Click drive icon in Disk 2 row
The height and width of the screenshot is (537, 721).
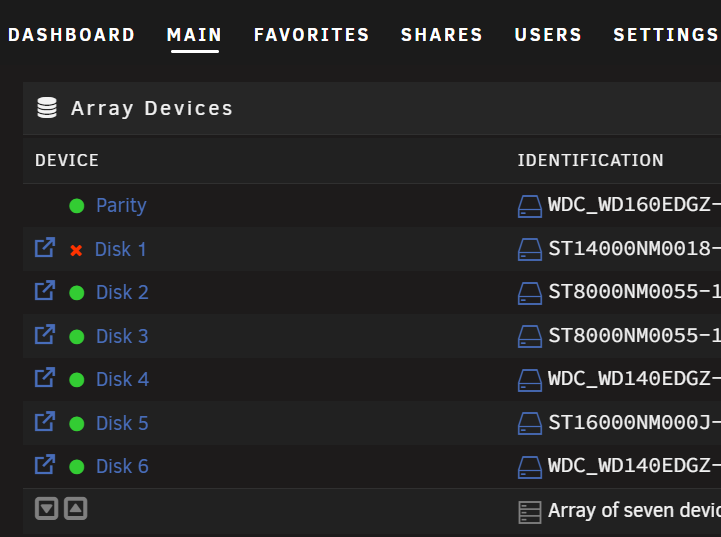coord(530,293)
